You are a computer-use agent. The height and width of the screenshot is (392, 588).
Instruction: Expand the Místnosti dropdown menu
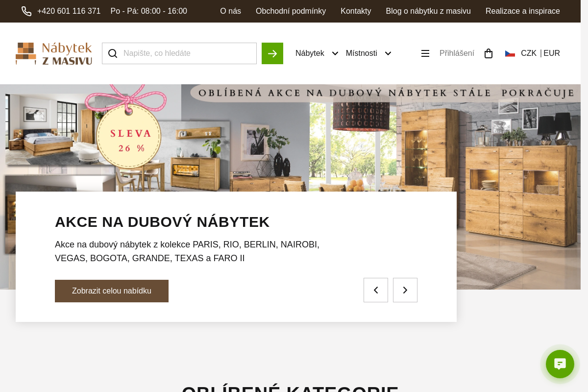tap(368, 53)
